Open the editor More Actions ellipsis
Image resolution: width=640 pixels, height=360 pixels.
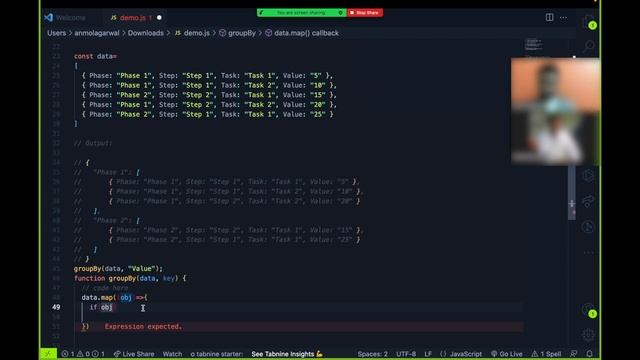[563, 18]
